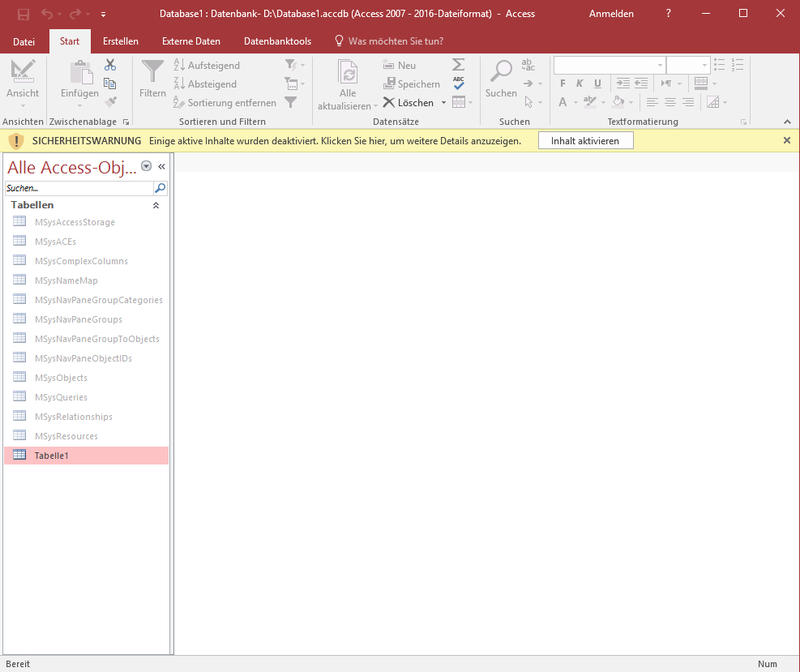Click the numbered list icon
This screenshot has width=800, height=672.
pyautogui.click(x=737, y=65)
